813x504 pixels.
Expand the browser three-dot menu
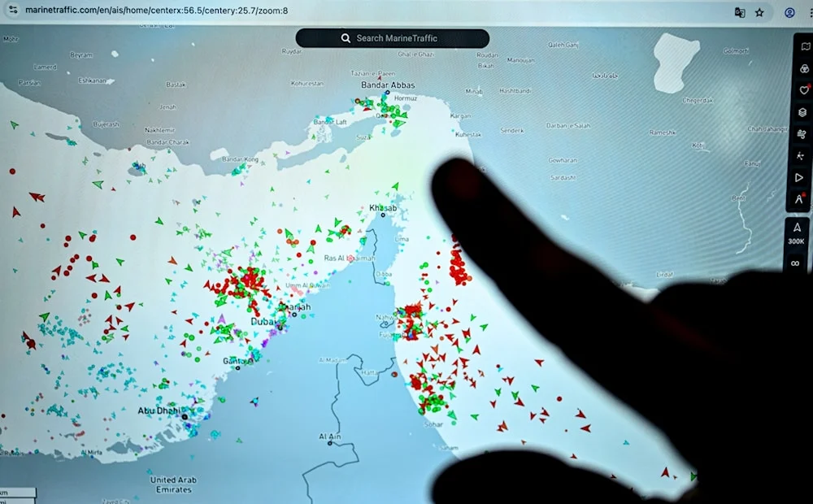click(x=808, y=12)
